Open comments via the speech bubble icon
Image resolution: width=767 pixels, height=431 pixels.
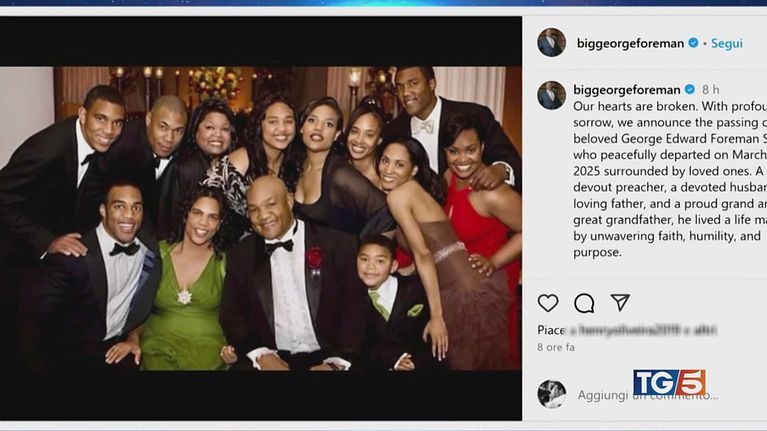pyautogui.click(x=584, y=302)
